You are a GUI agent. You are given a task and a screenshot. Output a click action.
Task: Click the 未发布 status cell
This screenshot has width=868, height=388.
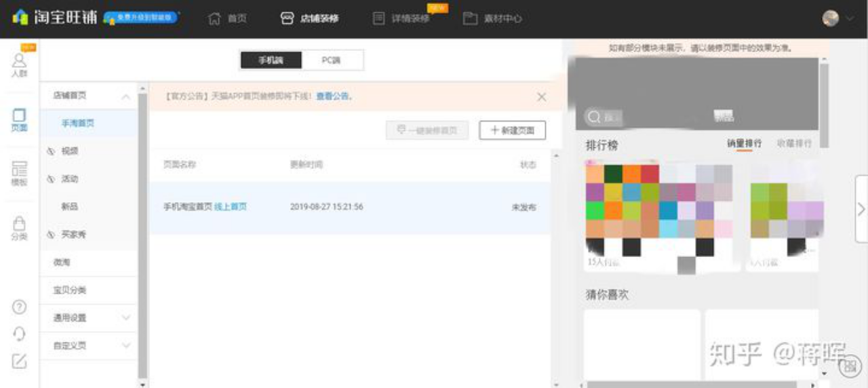tap(524, 207)
